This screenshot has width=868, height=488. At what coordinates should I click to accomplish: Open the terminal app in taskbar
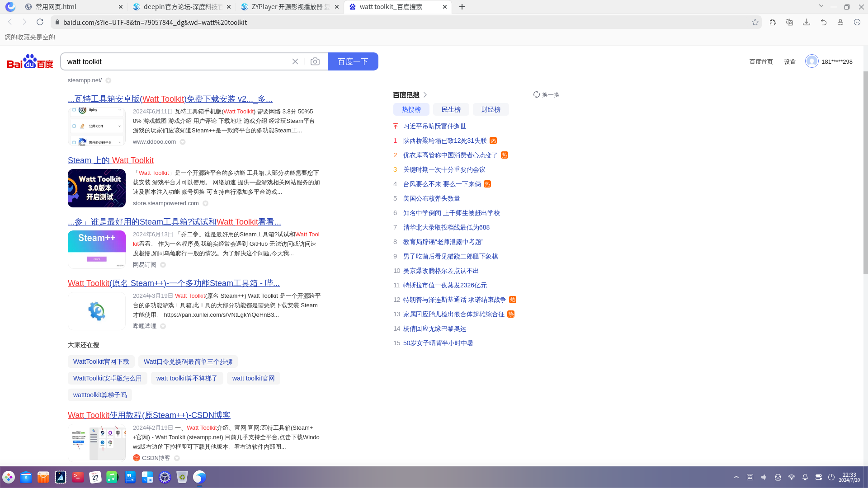(x=78, y=477)
